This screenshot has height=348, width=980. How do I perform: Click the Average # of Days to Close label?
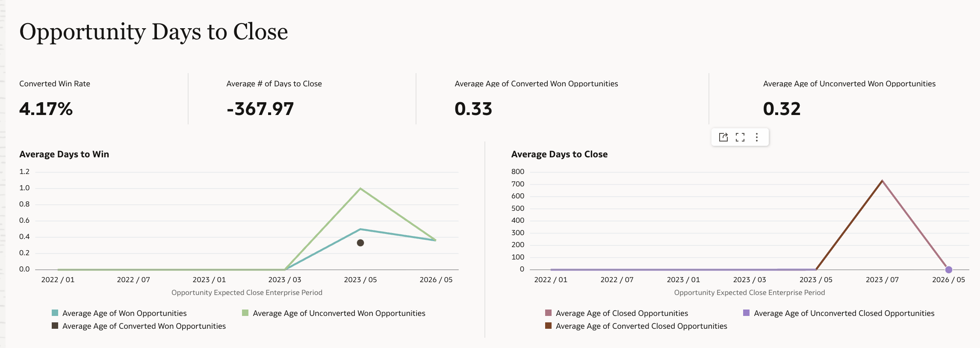[274, 84]
